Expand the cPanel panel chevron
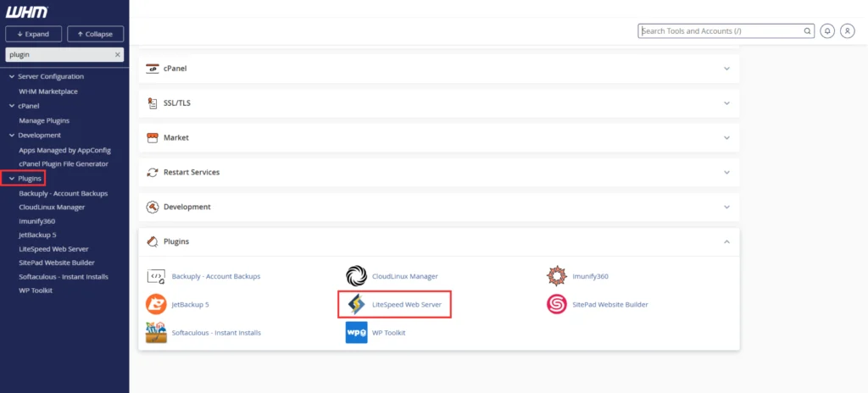868x393 pixels. tap(726, 69)
